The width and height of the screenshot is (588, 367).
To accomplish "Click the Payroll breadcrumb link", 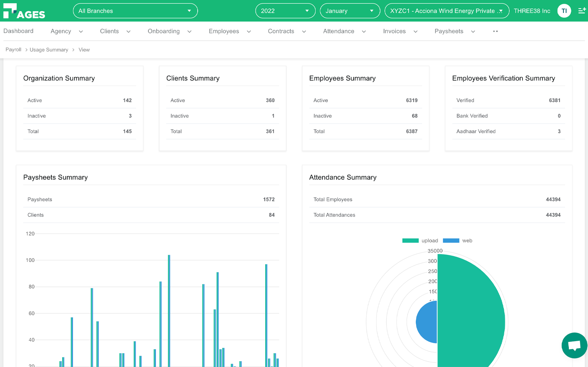I will click(x=13, y=50).
